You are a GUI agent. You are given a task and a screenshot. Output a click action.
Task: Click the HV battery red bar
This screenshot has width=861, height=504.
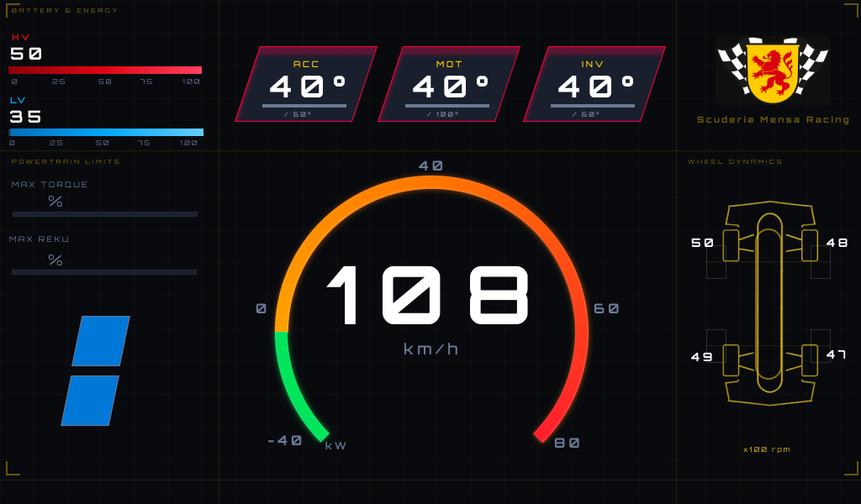click(x=105, y=71)
